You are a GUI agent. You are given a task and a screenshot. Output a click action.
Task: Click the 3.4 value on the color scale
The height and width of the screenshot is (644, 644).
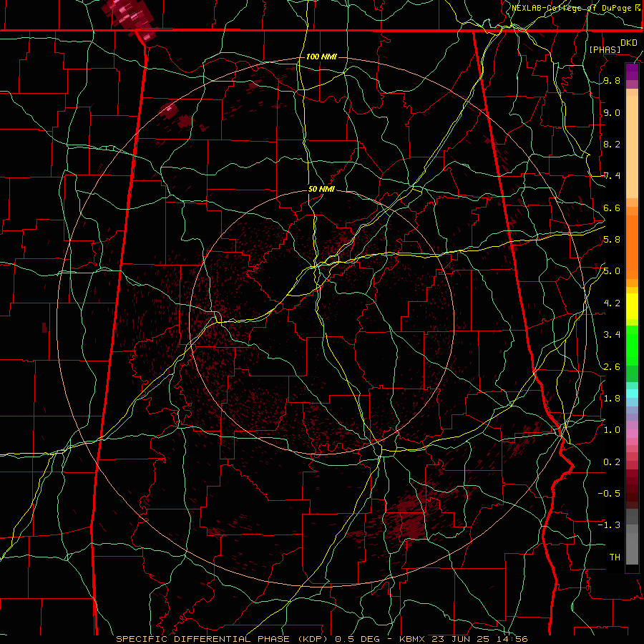[612, 335]
